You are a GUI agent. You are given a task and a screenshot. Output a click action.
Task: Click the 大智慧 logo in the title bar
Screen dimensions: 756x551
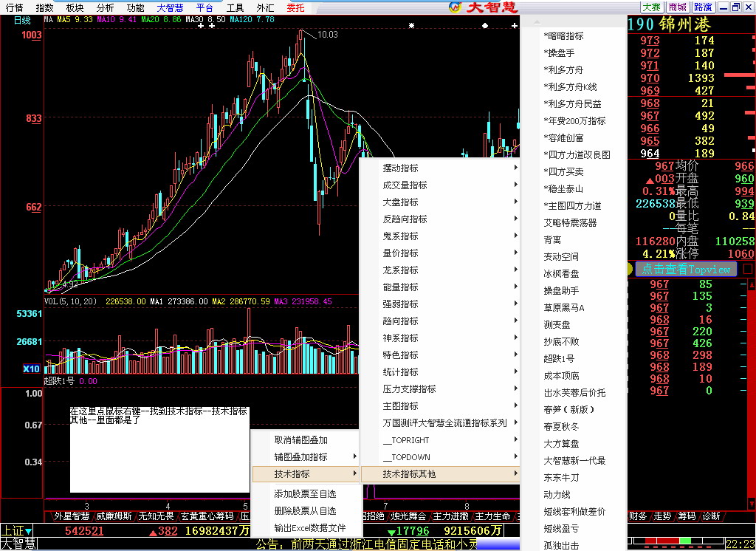coord(483,7)
